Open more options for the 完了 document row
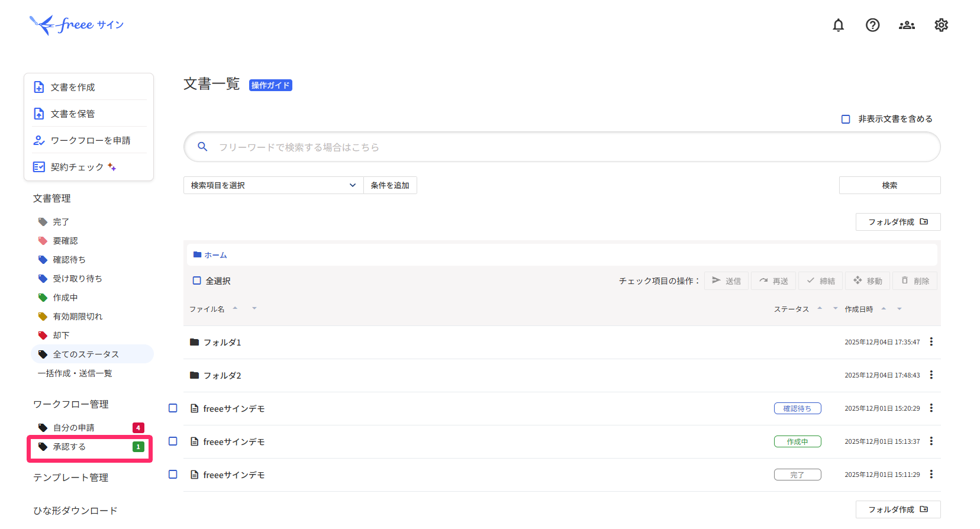 coord(931,474)
